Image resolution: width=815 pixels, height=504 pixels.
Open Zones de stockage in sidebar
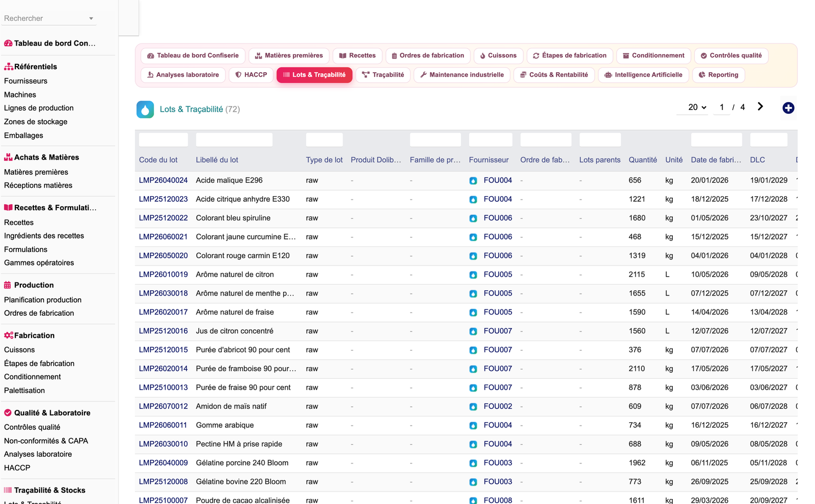click(36, 122)
